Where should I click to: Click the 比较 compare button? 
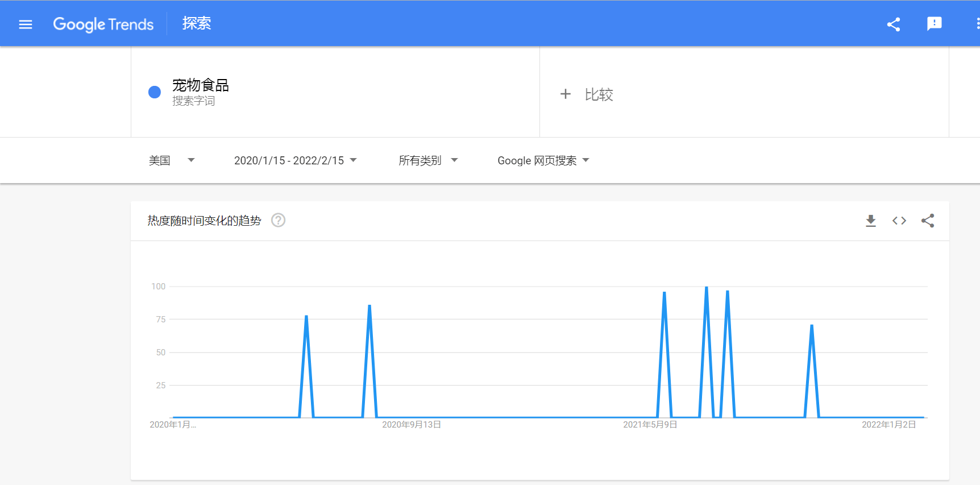pyautogui.click(x=599, y=94)
